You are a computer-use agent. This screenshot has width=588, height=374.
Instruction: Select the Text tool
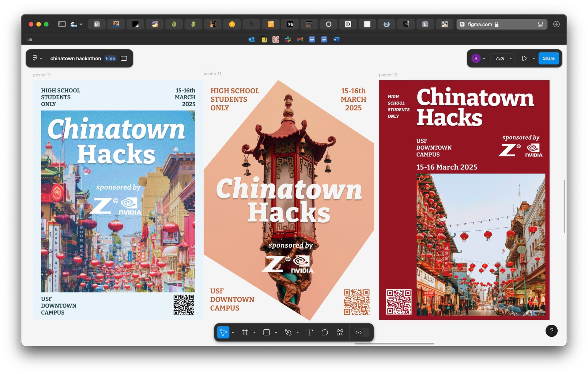point(310,332)
